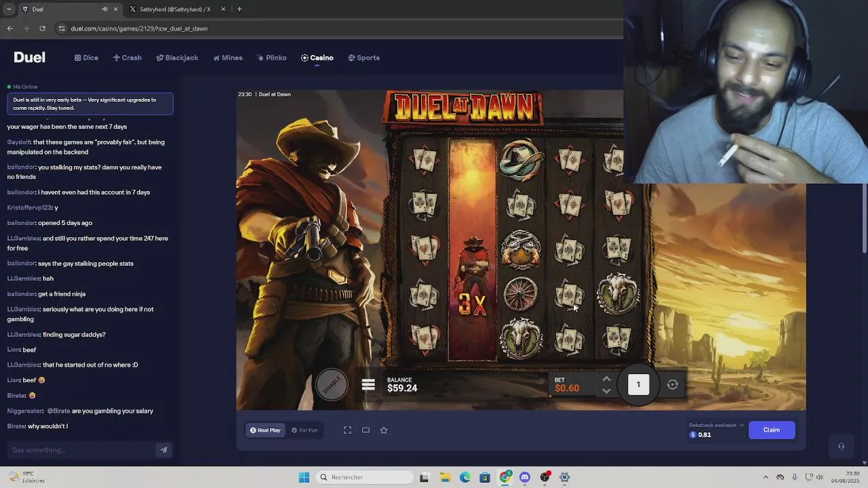
Task: Open the autoplay settings icon
Action: click(x=672, y=384)
